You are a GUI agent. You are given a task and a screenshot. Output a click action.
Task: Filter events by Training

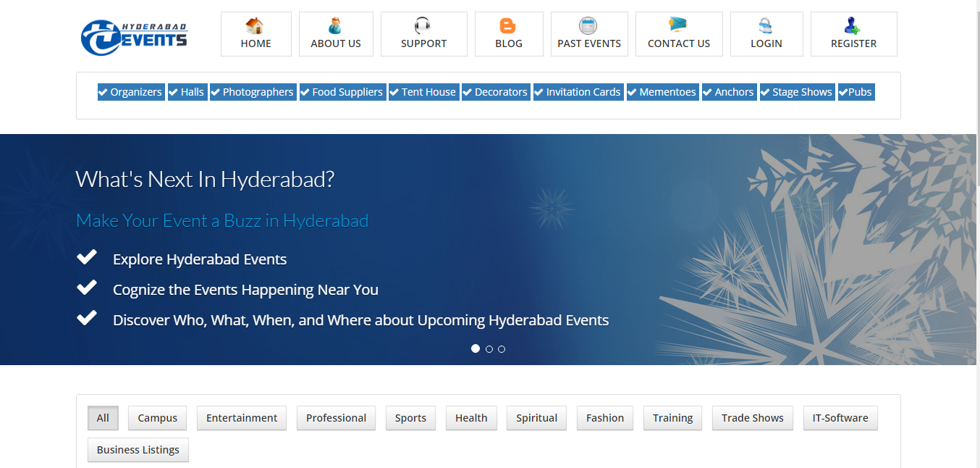pyautogui.click(x=673, y=418)
